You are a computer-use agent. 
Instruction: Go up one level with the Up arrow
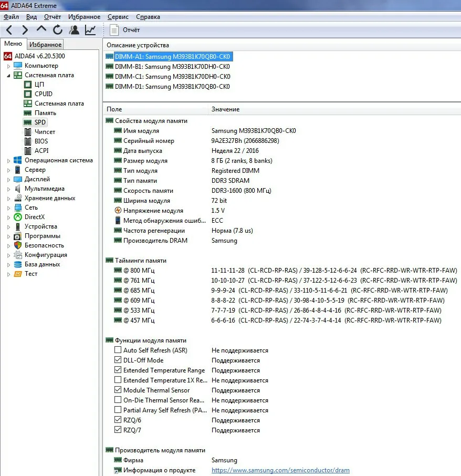41,29
